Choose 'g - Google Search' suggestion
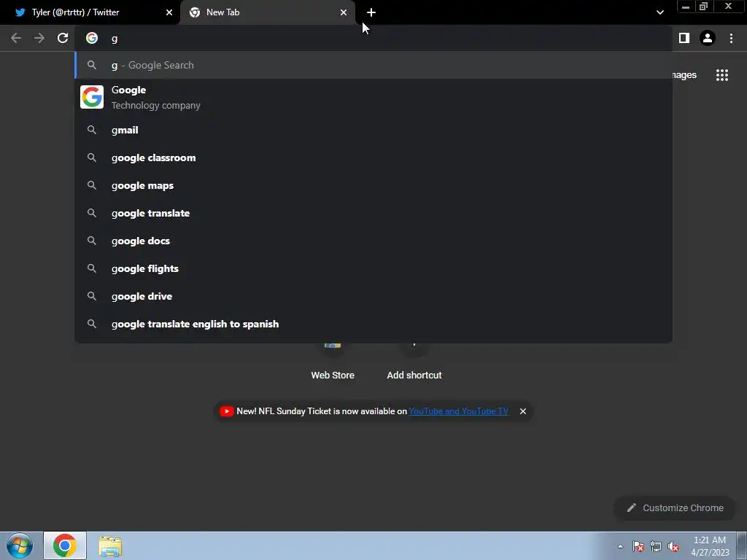 point(373,65)
